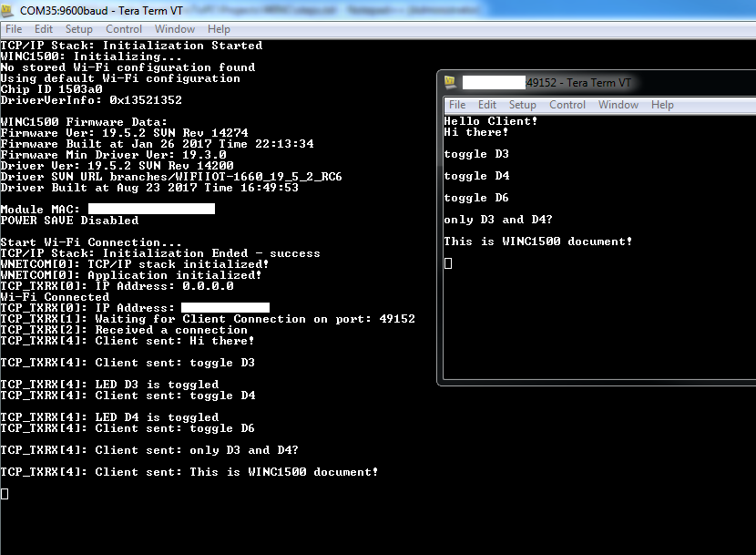
Task: Click the cursor block in the COM35 terminal
Action: click(5, 494)
